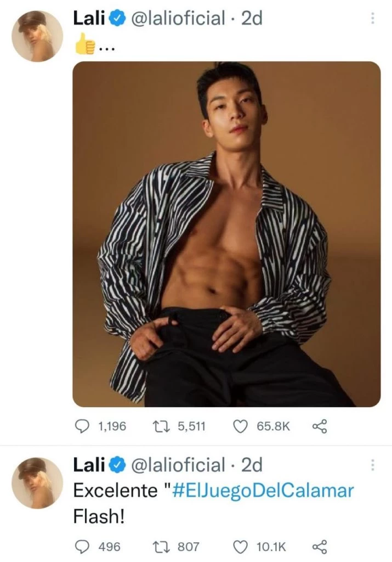The height and width of the screenshot is (562, 392).
Task: Share the Excelente tweet via share icon
Action: [x=319, y=547]
